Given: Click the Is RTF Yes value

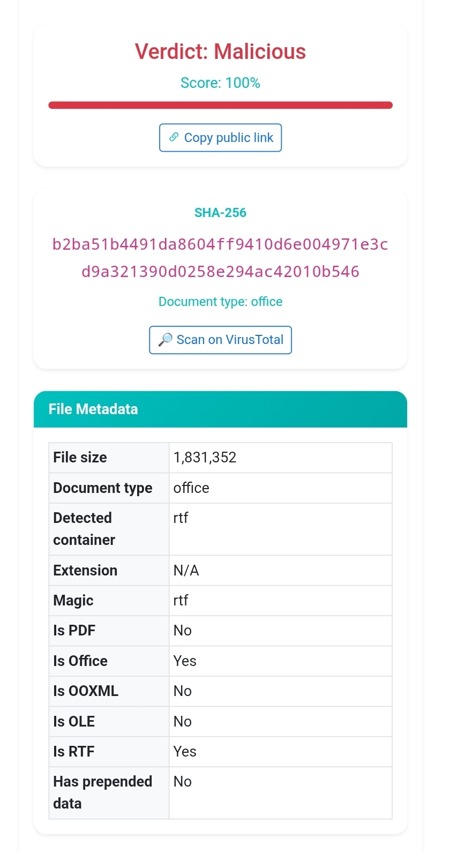Looking at the screenshot, I should pyautogui.click(x=185, y=752).
